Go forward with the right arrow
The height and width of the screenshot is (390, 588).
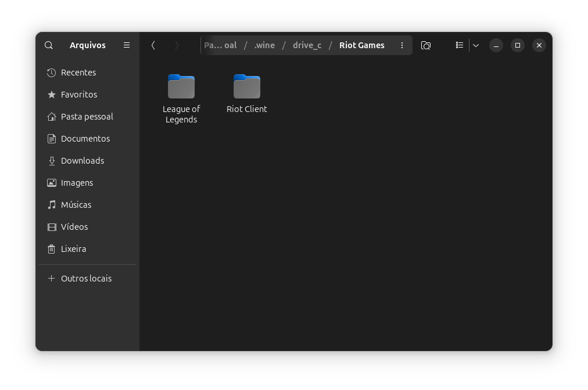177,45
